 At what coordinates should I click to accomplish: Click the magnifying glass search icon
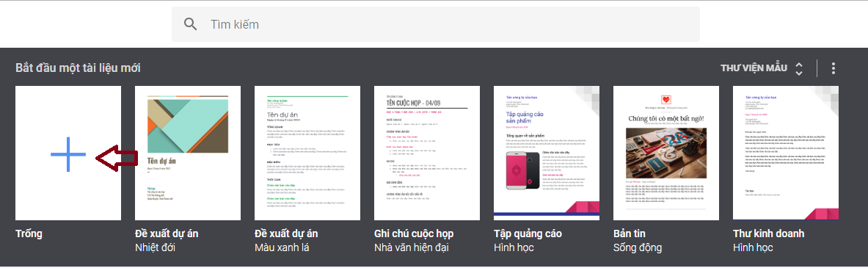click(x=191, y=24)
